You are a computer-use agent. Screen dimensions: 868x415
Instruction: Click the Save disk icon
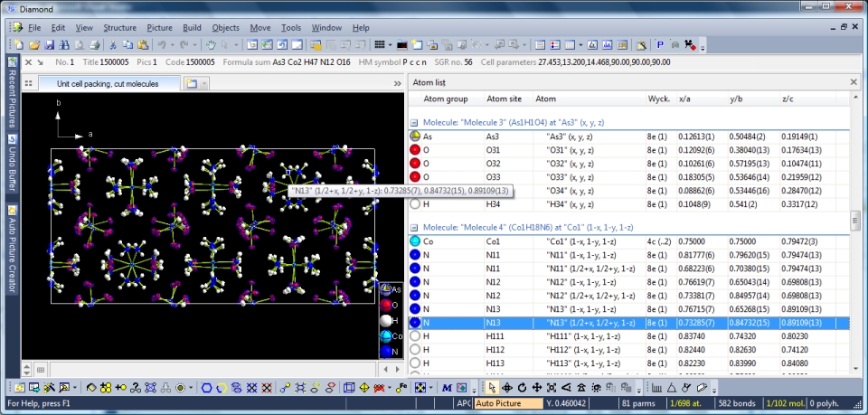[x=49, y=44]
